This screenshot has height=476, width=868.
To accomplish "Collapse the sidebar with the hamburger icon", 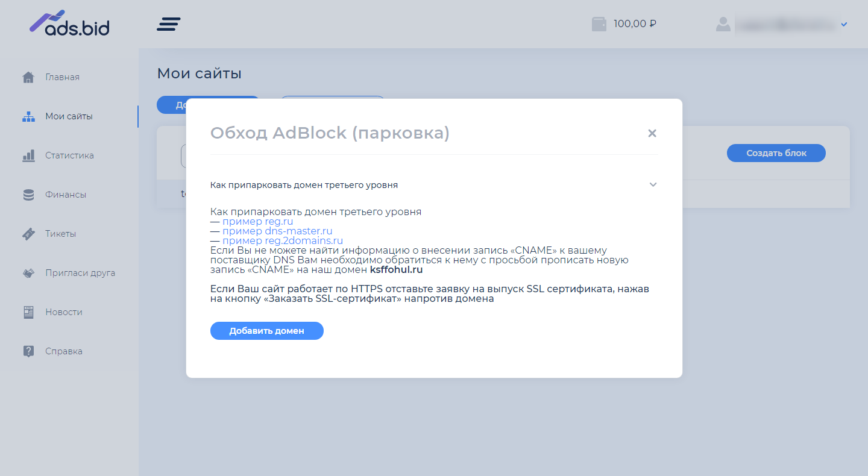I will (168, 24).
